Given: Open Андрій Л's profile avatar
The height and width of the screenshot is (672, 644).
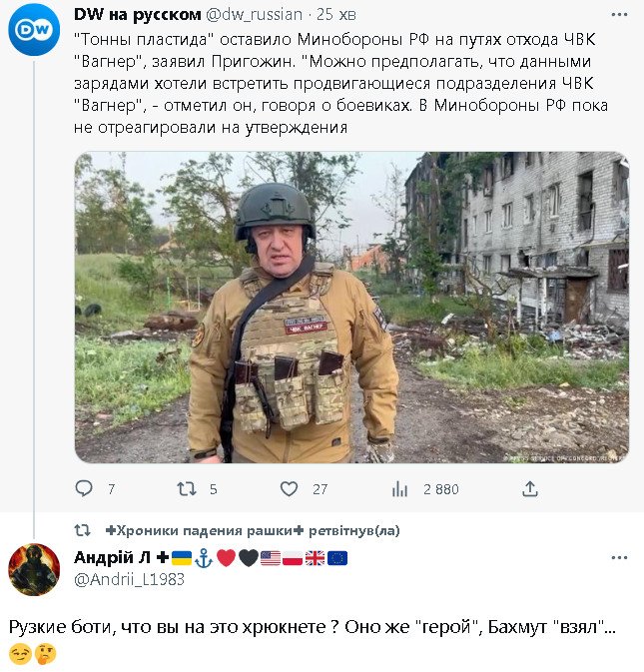Looking at the screenshot, I should point(34,569).
